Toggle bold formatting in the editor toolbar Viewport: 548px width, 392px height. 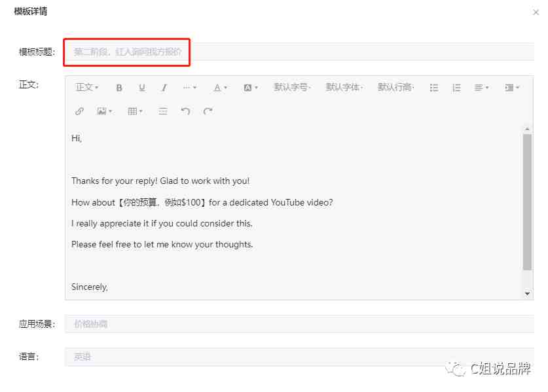119,88
